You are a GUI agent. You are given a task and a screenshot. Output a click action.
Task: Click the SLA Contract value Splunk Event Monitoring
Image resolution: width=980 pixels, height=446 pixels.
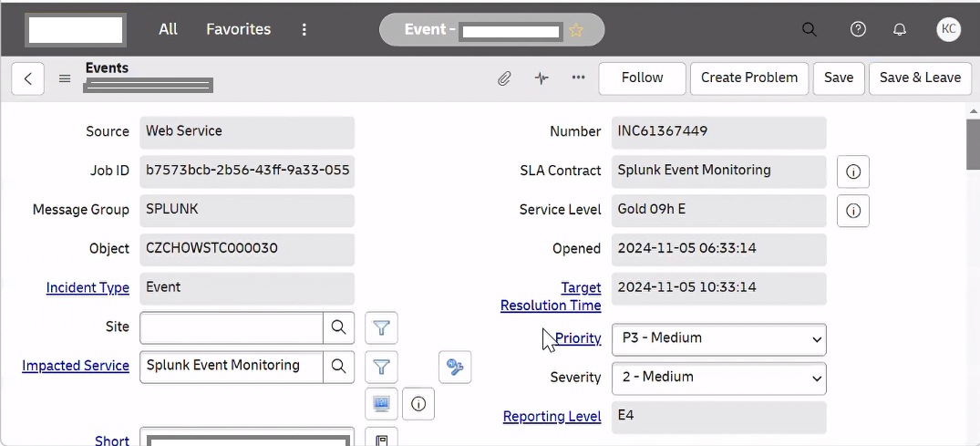pos(718,171)
